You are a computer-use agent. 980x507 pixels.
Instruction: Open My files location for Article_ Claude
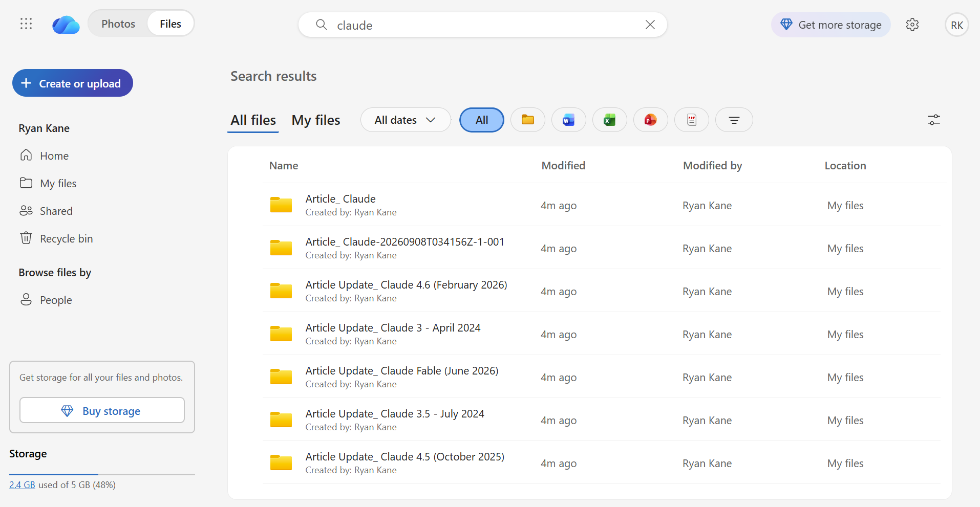(845, 205)
